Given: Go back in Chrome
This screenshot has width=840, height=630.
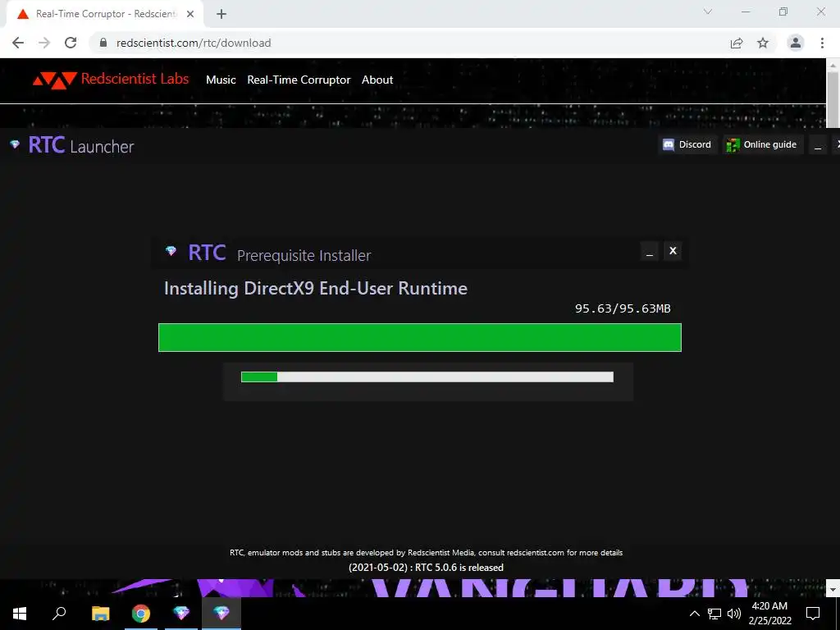Looking at the screenshot, I should point(18,43).
